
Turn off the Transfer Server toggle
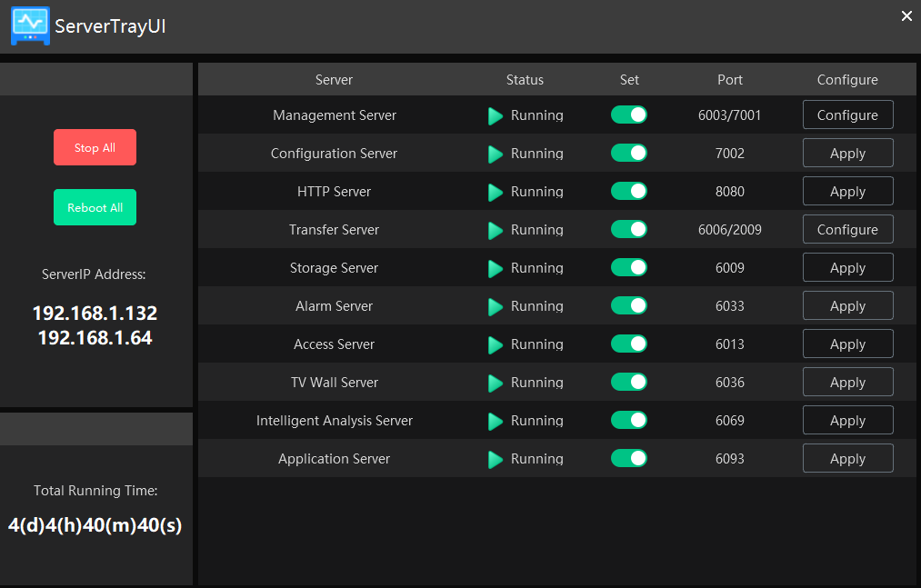point(629,229)
